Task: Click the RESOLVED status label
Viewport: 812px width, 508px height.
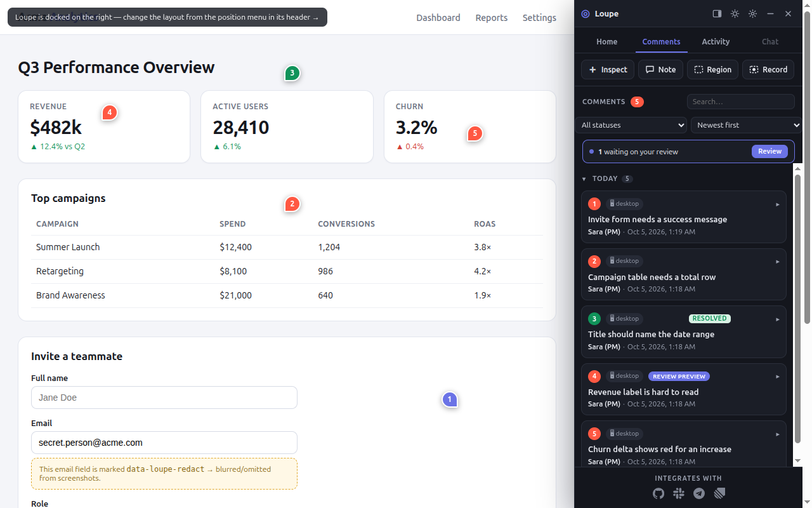Action: (710, 319)
